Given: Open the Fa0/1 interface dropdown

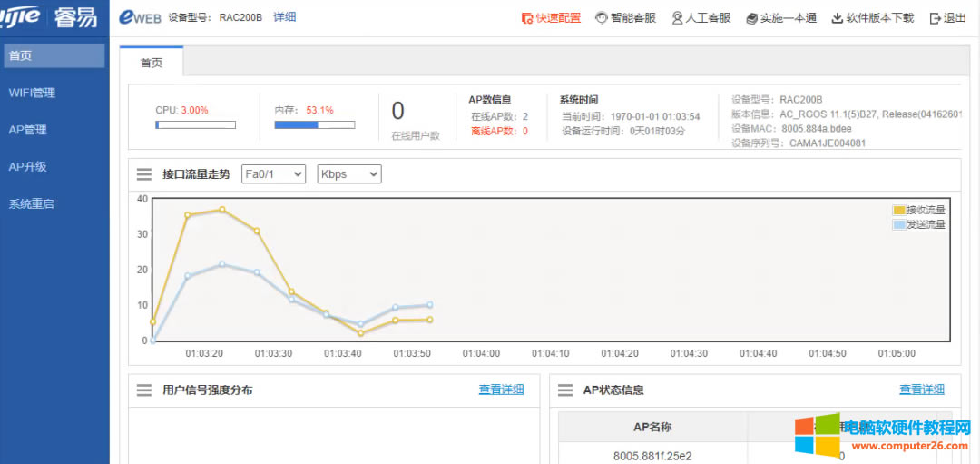Looking at the screenshot, I should [x=273, y=174].
